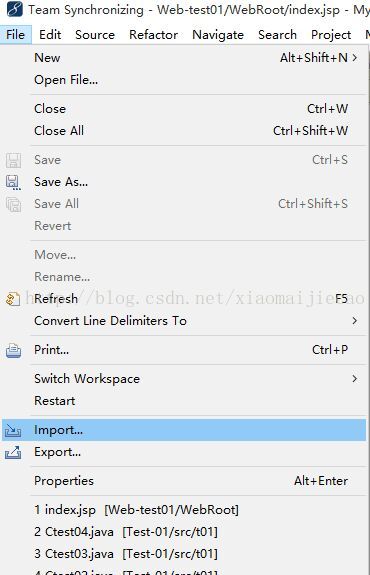This screenshot has height=575, width=370.
Task: Open the Edit menu
Action: point(50,35)
